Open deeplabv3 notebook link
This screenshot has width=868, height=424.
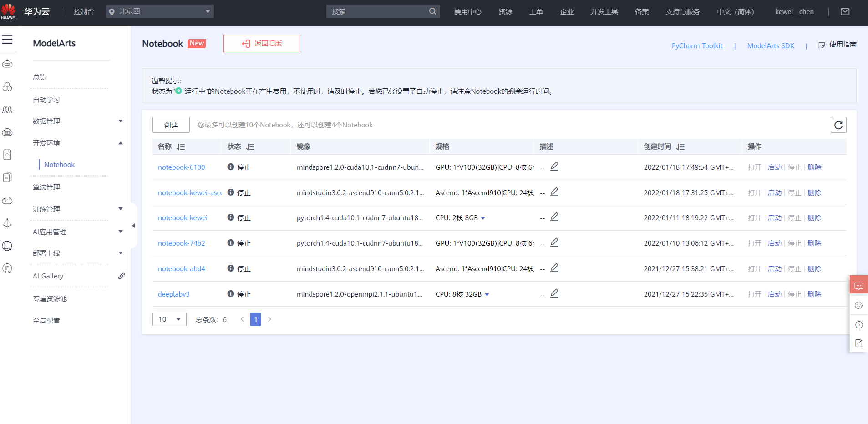point(174,294)
